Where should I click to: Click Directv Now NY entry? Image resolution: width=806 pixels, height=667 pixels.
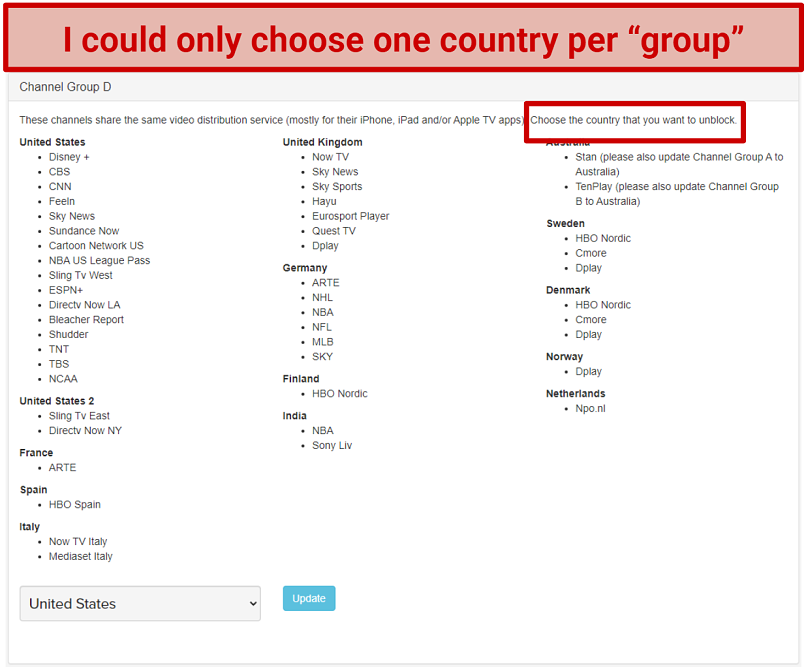[x=85, y=431]
